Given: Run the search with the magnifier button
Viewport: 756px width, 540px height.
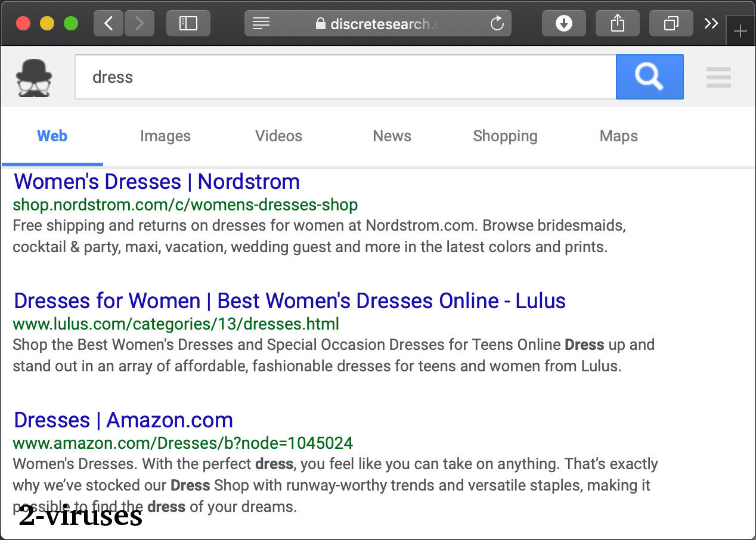Looking at the screenshot, I should click(x=649, y=76).
